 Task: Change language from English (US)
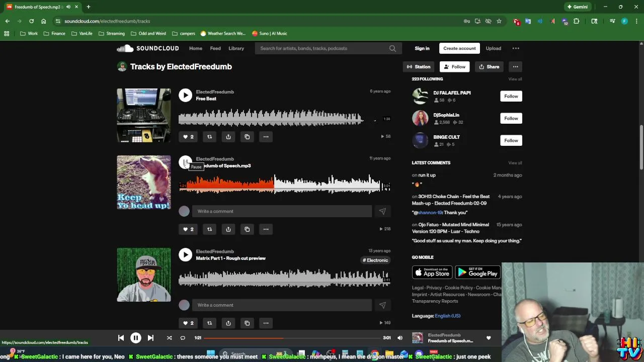[x=447, y=316]
